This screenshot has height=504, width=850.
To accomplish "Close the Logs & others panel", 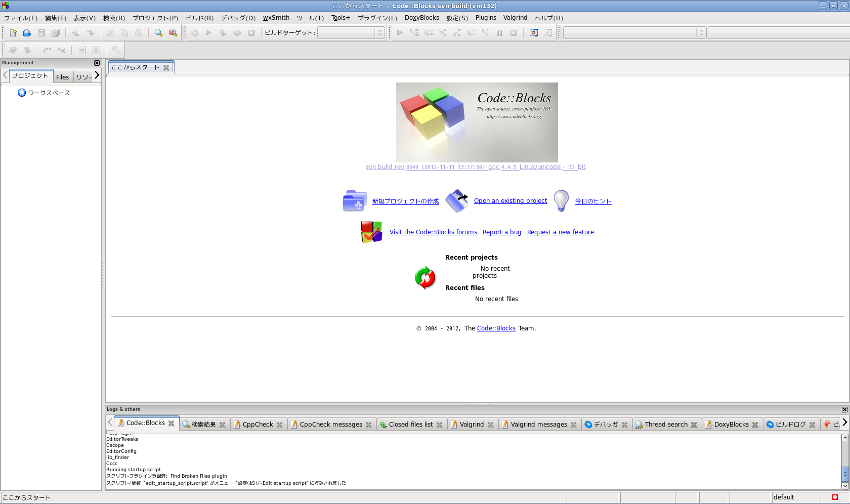I will coord(844,409).
